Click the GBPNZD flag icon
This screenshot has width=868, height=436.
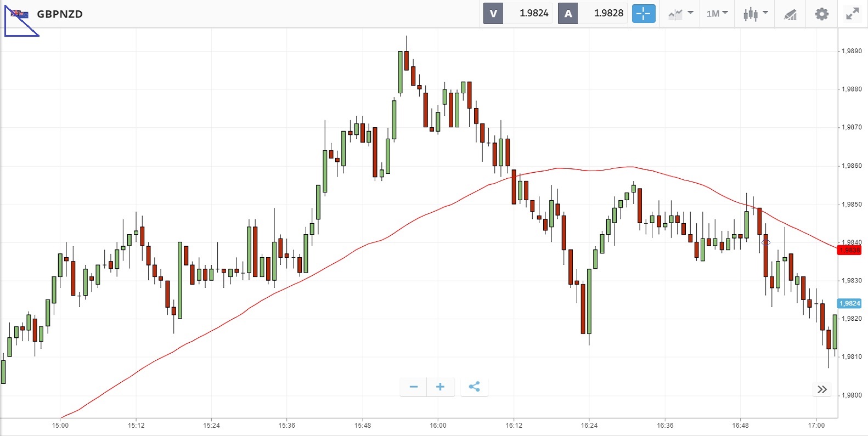coord(20,14)
